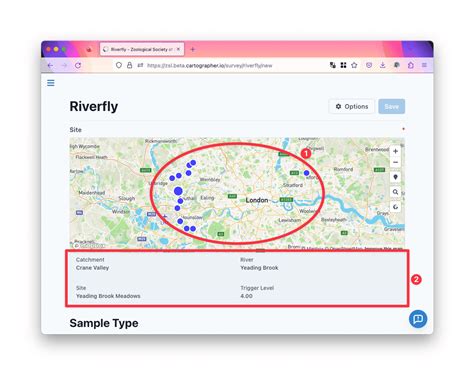Zoom in the map with plus button
The width and height of the screenshot is (474, 375).
point(395,151)
